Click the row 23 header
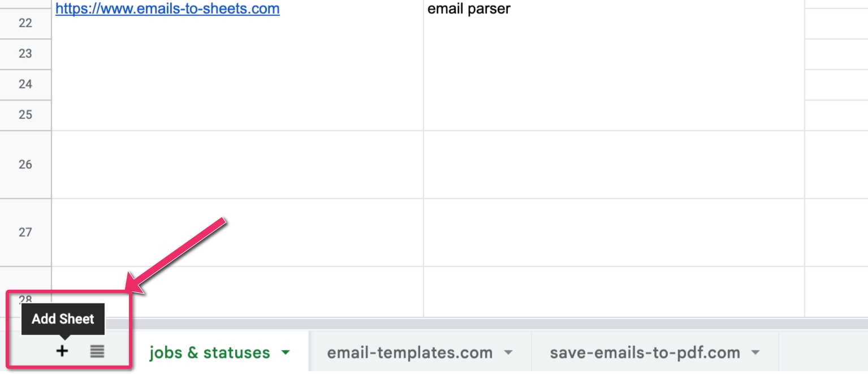The width and height of the screenshot is (868, 374). click(x=25, y=54)
